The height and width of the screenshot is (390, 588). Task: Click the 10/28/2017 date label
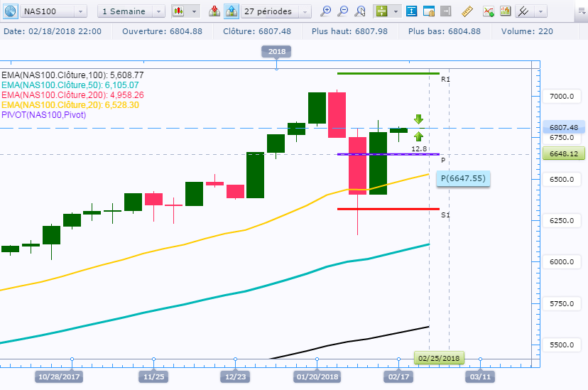59,377
